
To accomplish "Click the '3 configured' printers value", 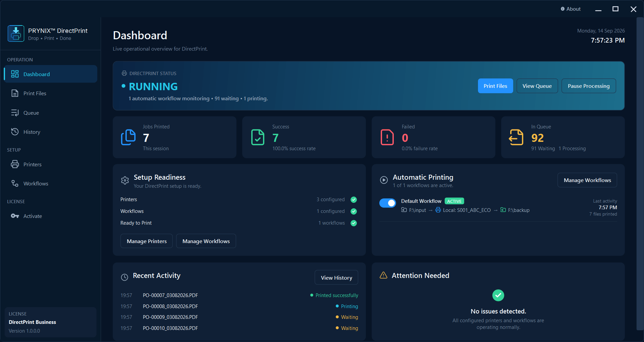I will (x=331, y=199).
